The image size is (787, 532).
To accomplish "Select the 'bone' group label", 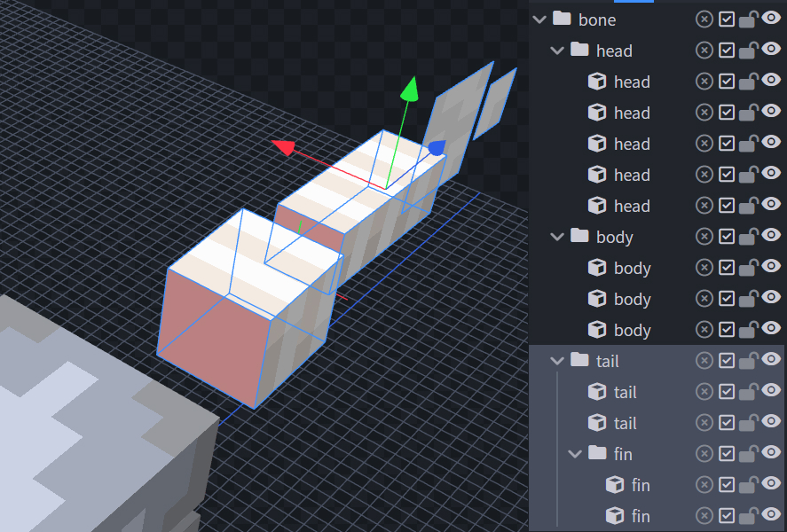I will 597,20.
